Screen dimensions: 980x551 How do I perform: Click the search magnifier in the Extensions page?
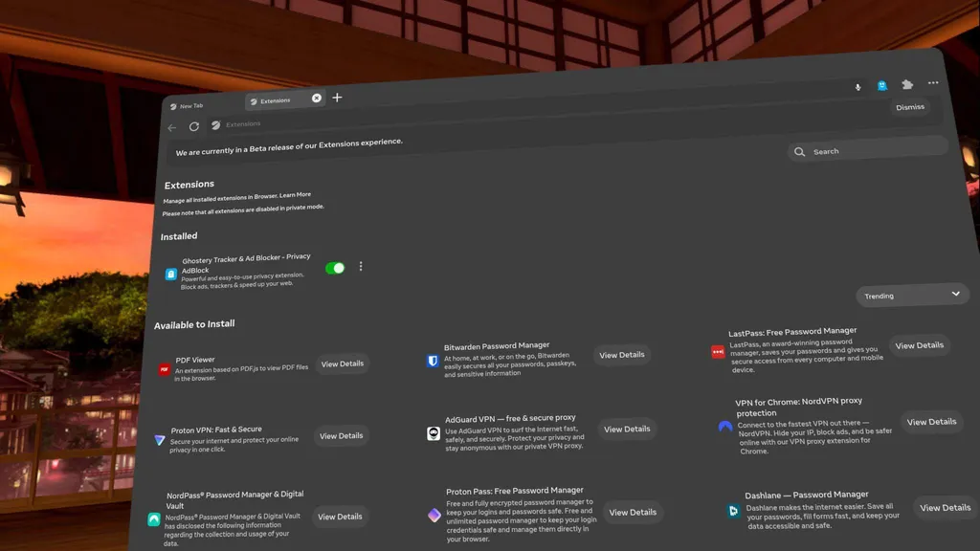[x=800, y=151]
